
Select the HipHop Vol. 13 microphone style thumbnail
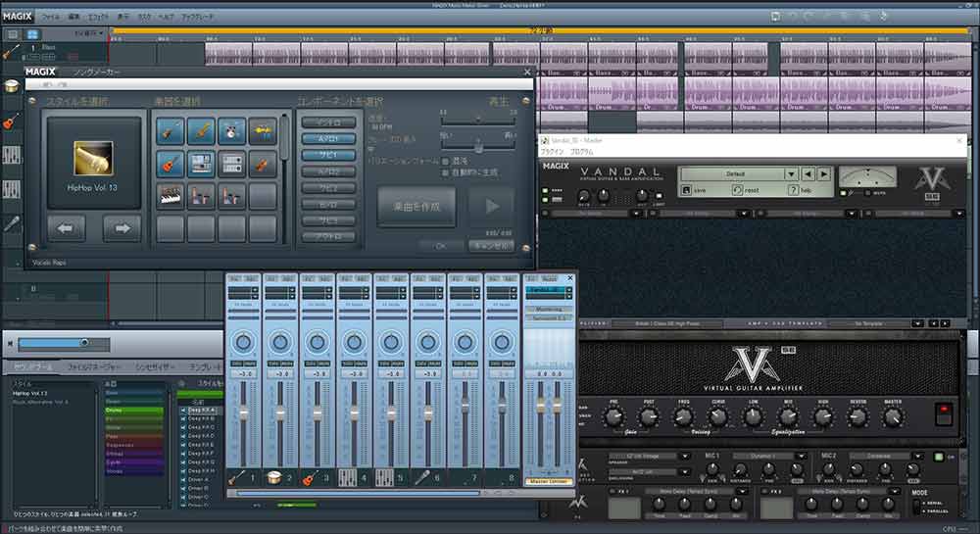coord(94,158)
